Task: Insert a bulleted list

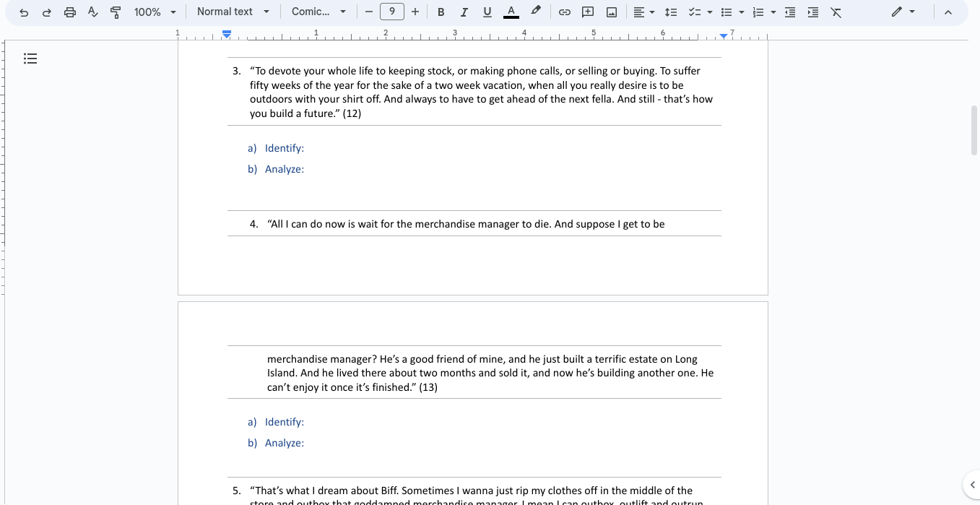Action: 727,12
